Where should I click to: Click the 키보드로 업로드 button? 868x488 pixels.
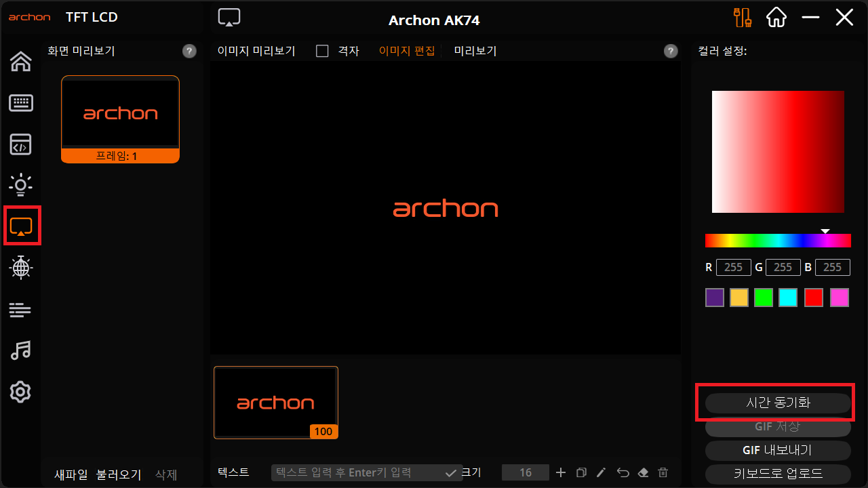[778, 474]
